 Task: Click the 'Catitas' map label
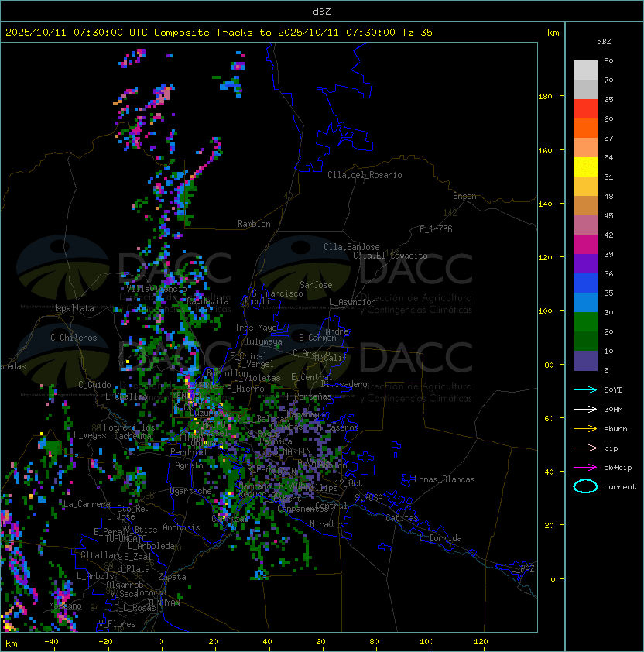coord(402,518)
